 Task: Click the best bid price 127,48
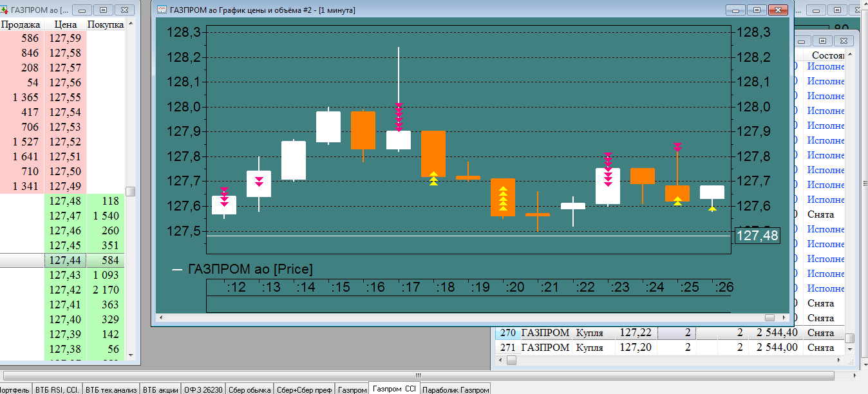click(x=65, y=202)
